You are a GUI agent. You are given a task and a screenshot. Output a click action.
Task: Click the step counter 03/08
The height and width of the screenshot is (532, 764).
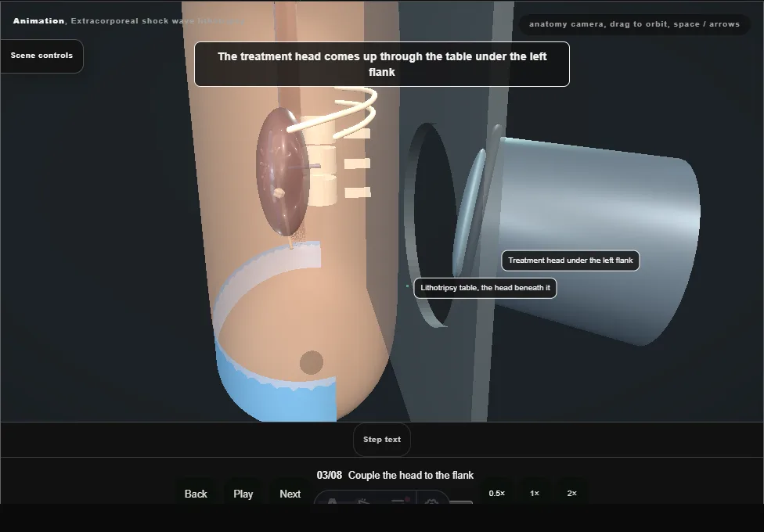(330, 475)
